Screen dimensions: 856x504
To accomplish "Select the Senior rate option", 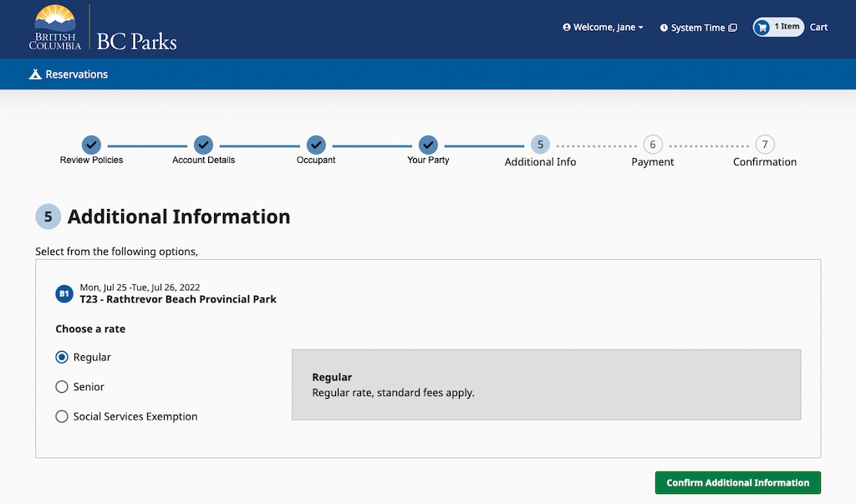I will (x=62, y=387).
